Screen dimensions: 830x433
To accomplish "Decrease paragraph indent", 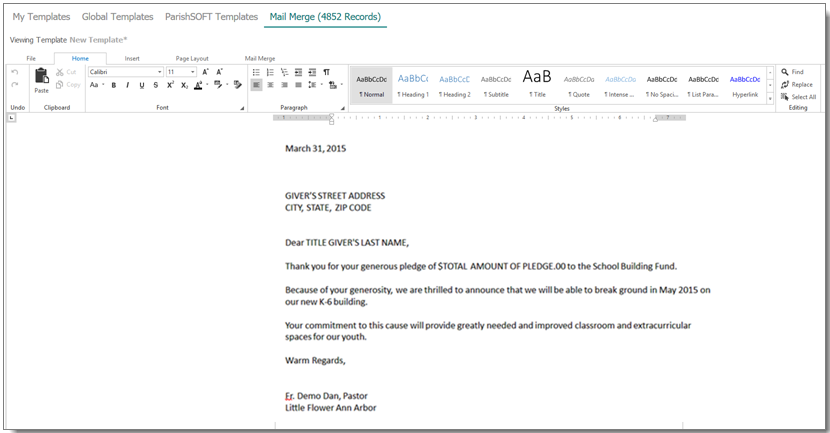I will [x=299, y=72].
